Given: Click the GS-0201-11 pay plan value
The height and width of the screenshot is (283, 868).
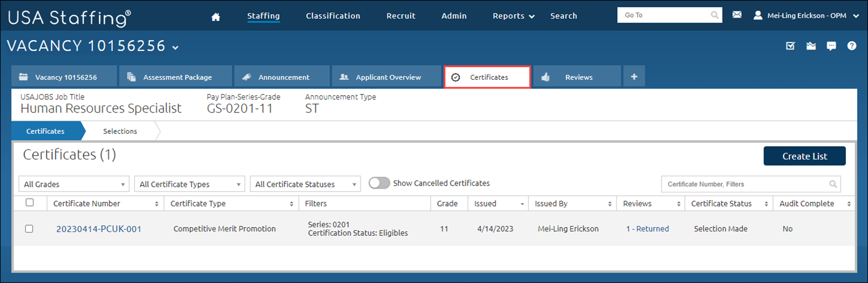Looking at the screenshot, I should click(x=240, y=109).
